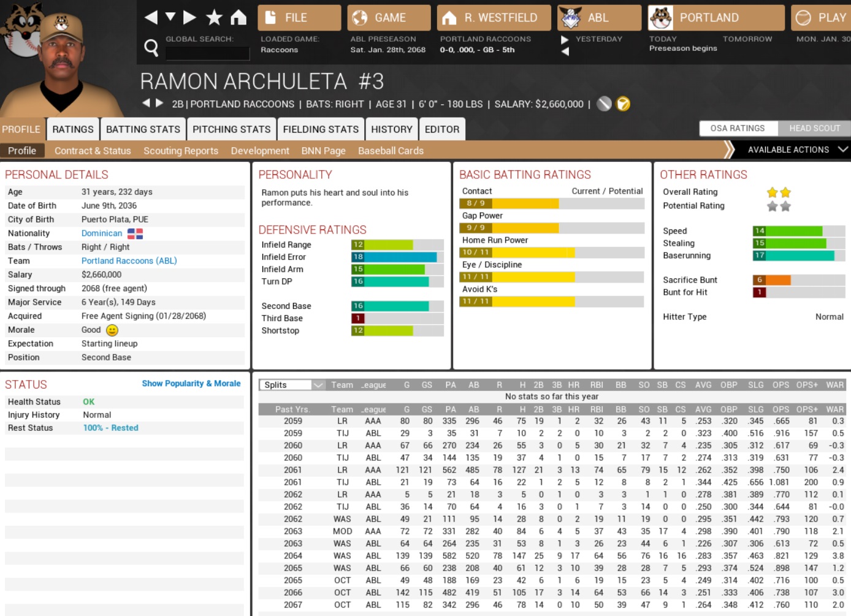The height and width of the screenshot is (616, 851).
Task: Open the FILE menu
Action: pos(299,18)
